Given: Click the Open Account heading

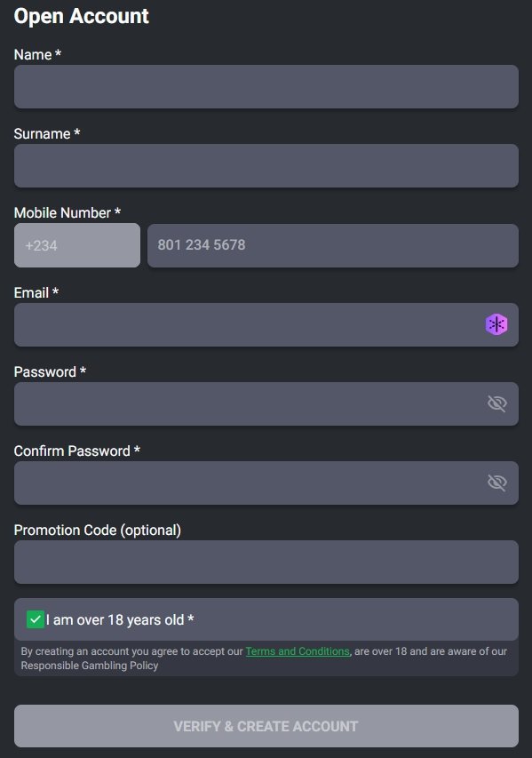Looking at the screenshot, I should (x=81, y=16).
